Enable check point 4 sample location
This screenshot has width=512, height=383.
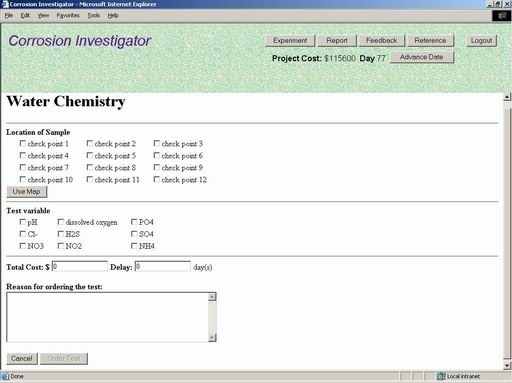click(x=23, y=155)
